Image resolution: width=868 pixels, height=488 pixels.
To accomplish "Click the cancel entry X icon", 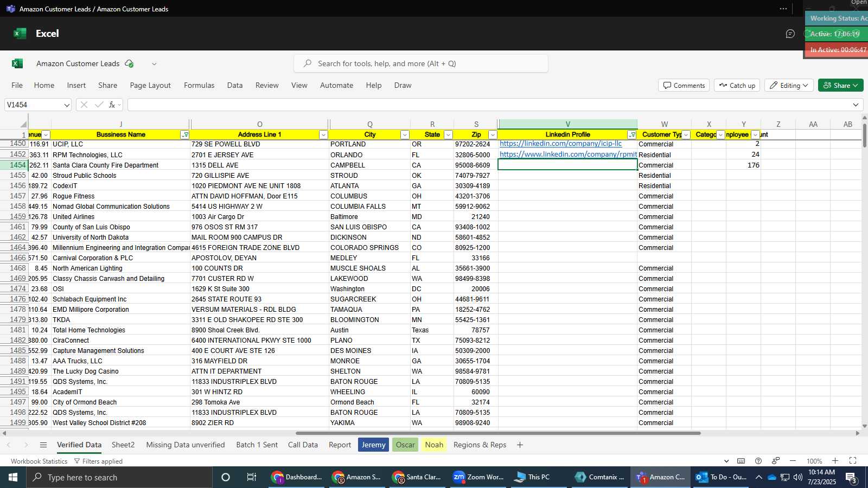I will [84, 105].
